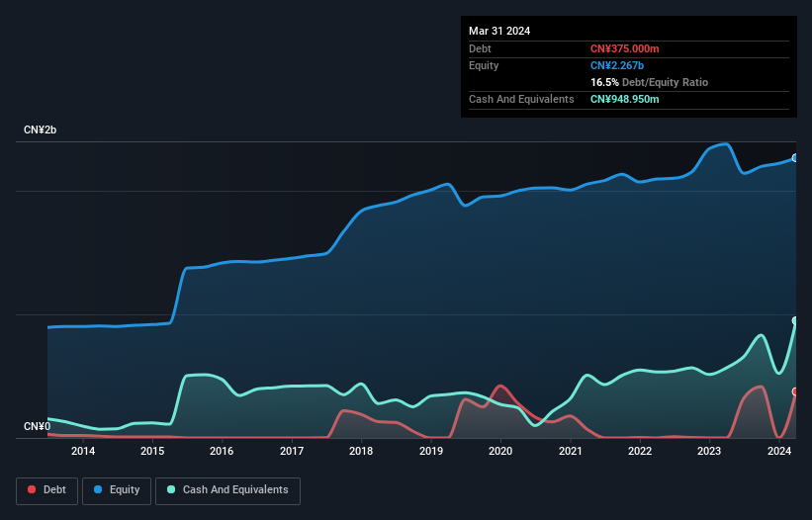Click the blue Equity line endpoint marker
The image size is (812, 520).
(794, 158)
